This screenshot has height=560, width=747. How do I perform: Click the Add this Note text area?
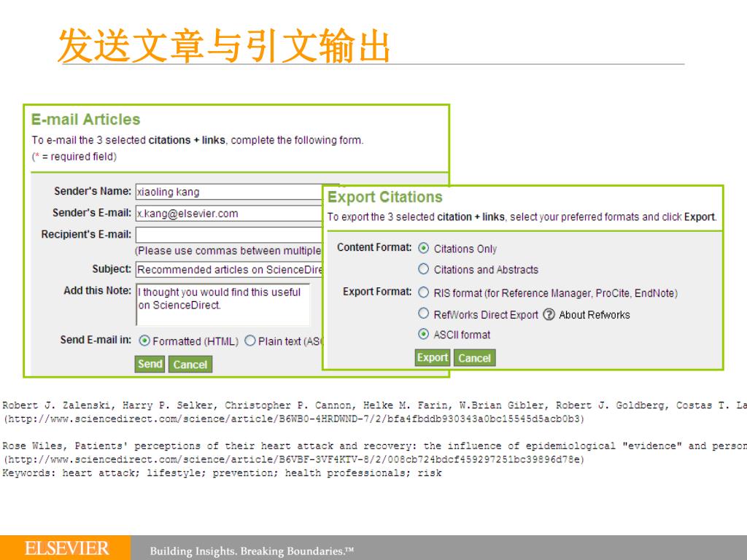[x=223, y=305]
